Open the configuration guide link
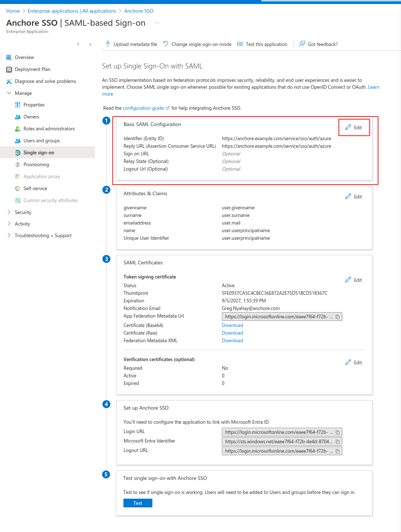This screenshot has width=401, height=532. click(x=144, y=108)
